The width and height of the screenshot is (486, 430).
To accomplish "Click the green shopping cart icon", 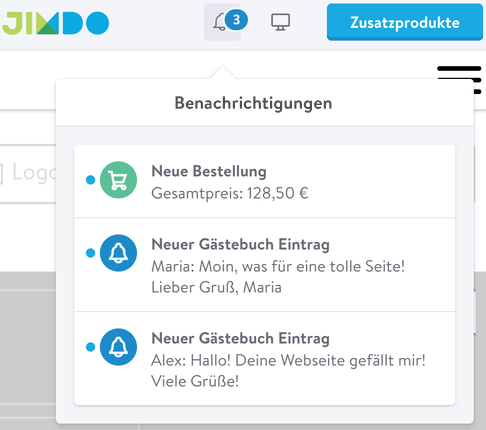I will 118,180.
